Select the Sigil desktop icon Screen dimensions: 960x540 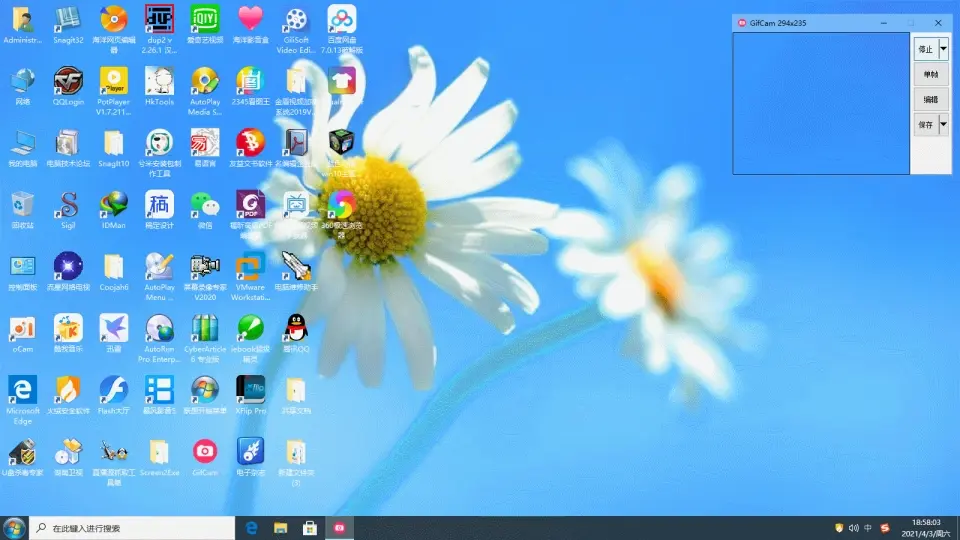(68, 205)
